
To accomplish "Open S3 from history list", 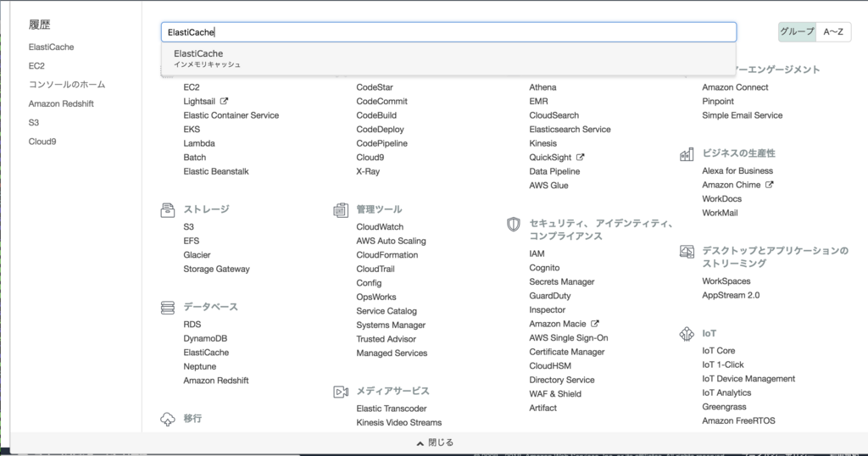I will (x=34, y=122).
